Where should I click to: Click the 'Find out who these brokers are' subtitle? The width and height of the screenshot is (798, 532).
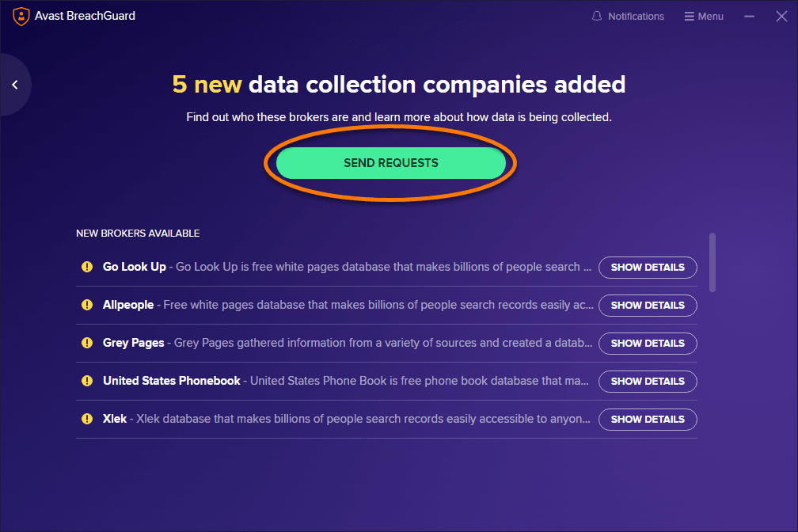tap(398, 117)
